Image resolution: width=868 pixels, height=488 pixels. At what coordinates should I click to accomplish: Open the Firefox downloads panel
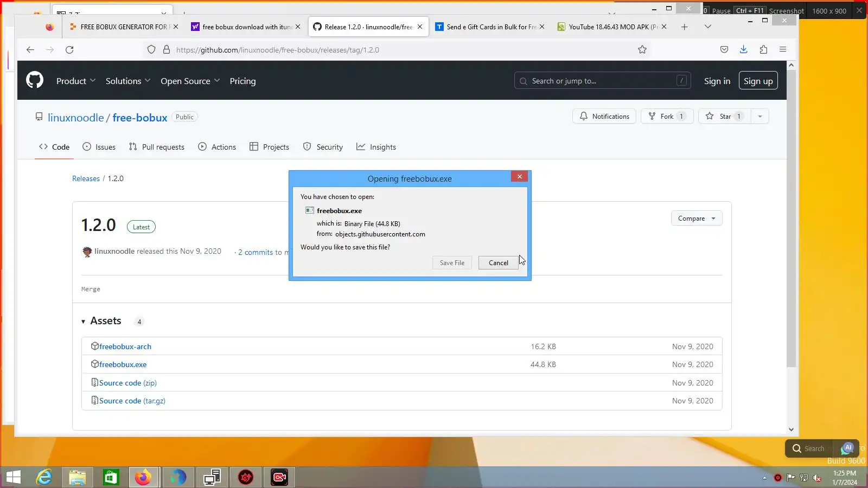[x=743, y=49]
